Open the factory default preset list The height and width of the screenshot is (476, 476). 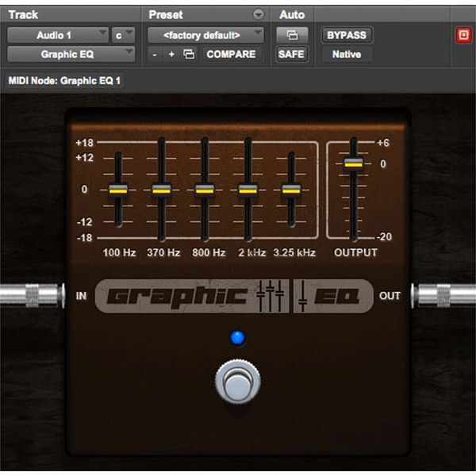[x=205, y=35]
